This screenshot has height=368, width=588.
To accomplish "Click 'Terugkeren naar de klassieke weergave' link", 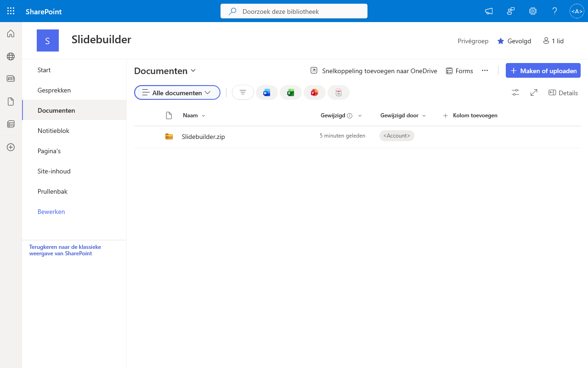I will 65,250.
